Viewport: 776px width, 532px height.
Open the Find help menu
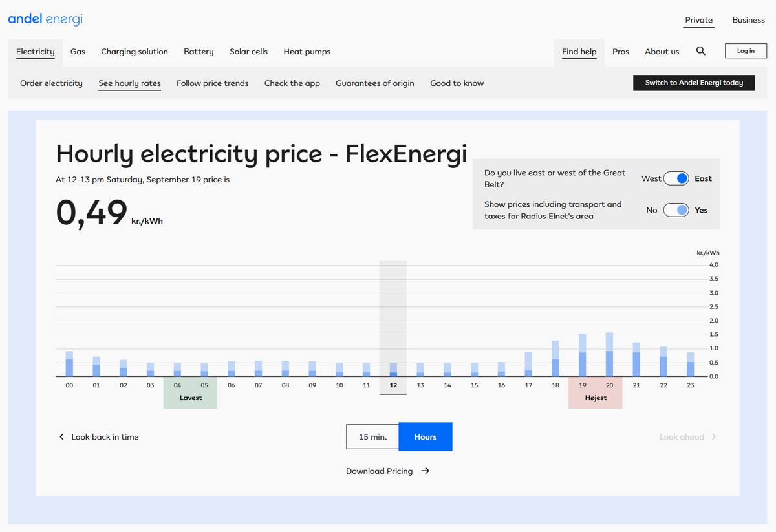579,52
